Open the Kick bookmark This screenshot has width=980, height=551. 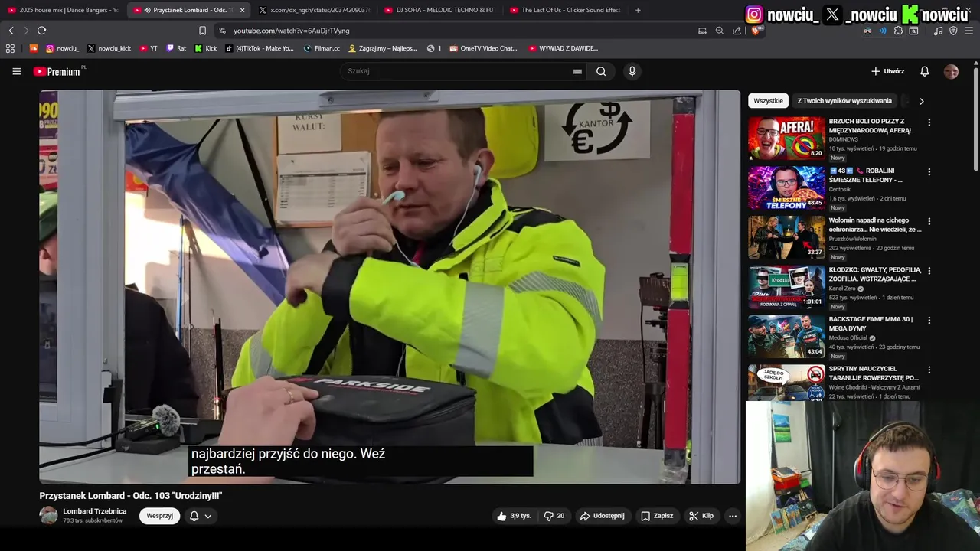(205, 48)
